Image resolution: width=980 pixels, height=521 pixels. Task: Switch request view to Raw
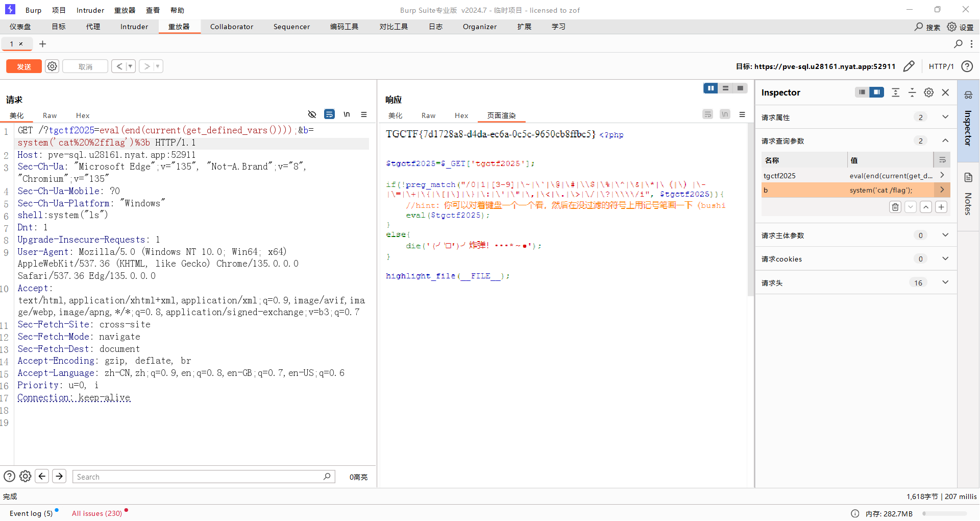[x=50, y=115]
